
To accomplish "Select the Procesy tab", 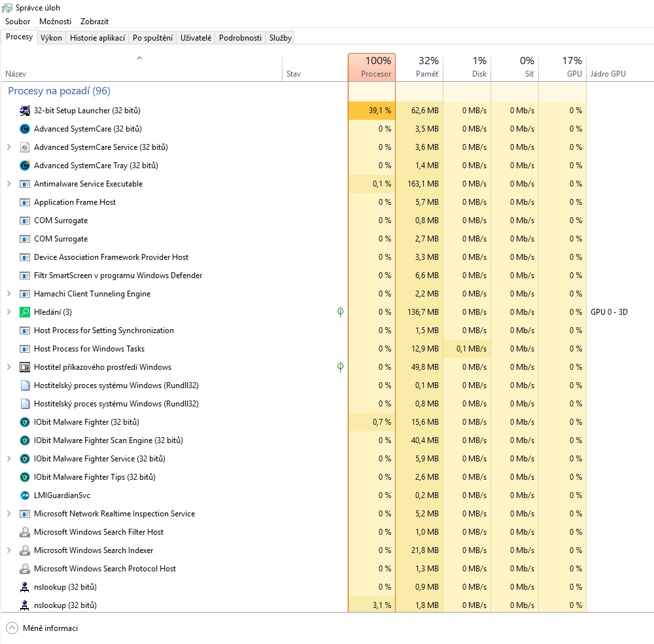I will click(19, 37).
